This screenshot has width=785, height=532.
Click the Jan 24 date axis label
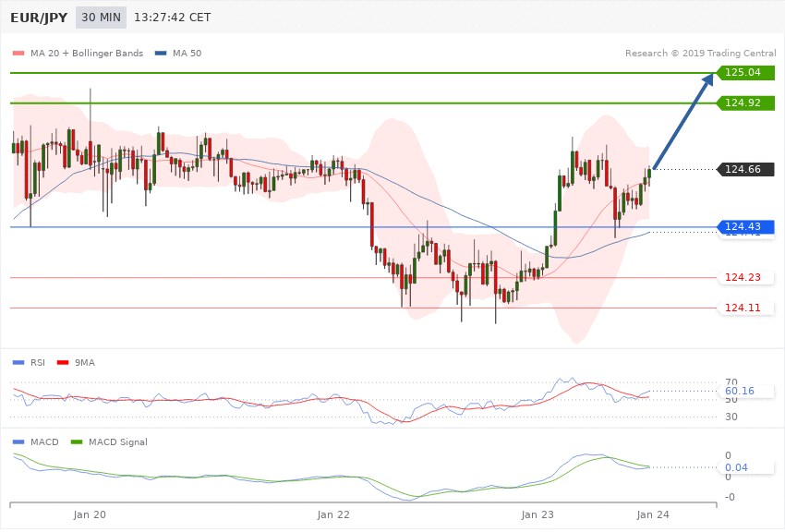(653, 514)
